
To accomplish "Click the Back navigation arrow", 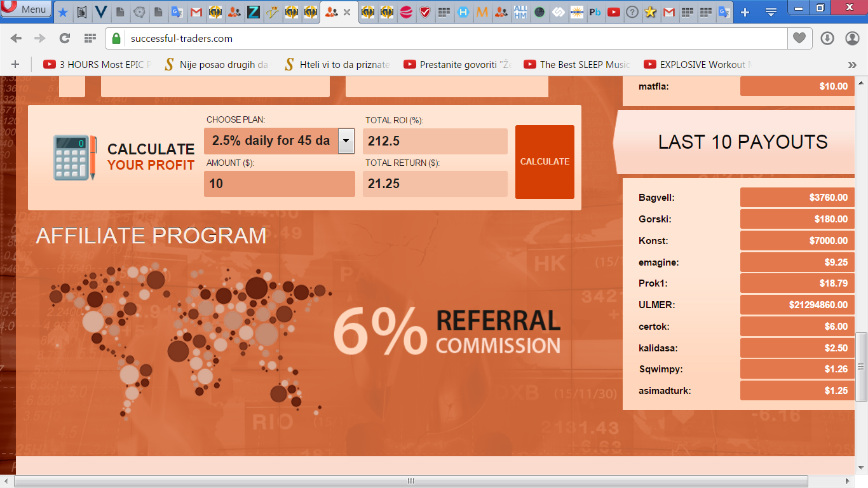I will [x=17, y=39].
